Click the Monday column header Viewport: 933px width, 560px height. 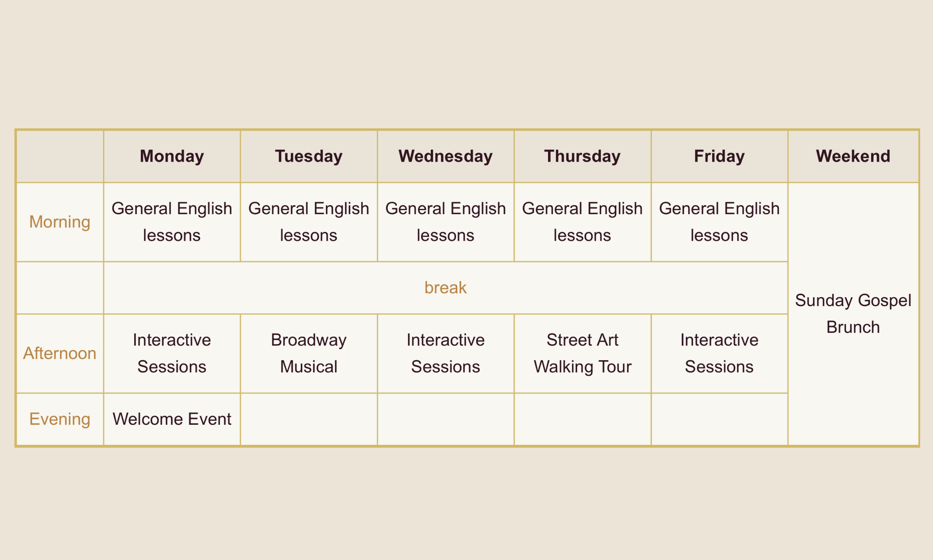(172, 156)
